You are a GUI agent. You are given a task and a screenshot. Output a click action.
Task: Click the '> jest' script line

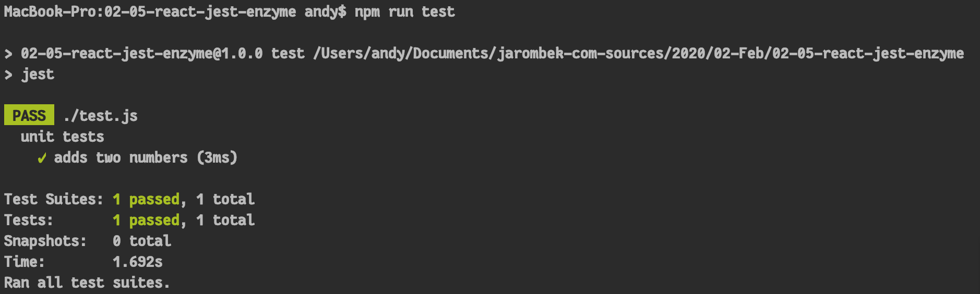coord(29,74)
